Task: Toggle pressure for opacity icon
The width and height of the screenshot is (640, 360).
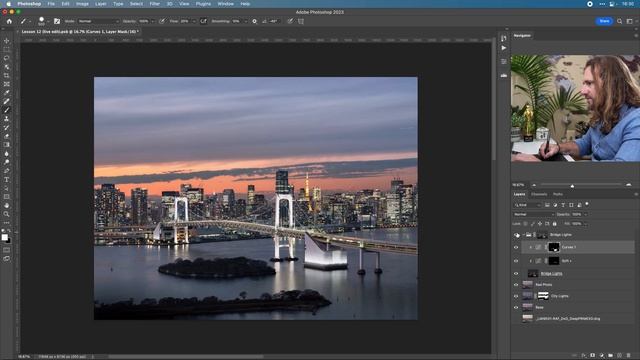Action: 162,21
